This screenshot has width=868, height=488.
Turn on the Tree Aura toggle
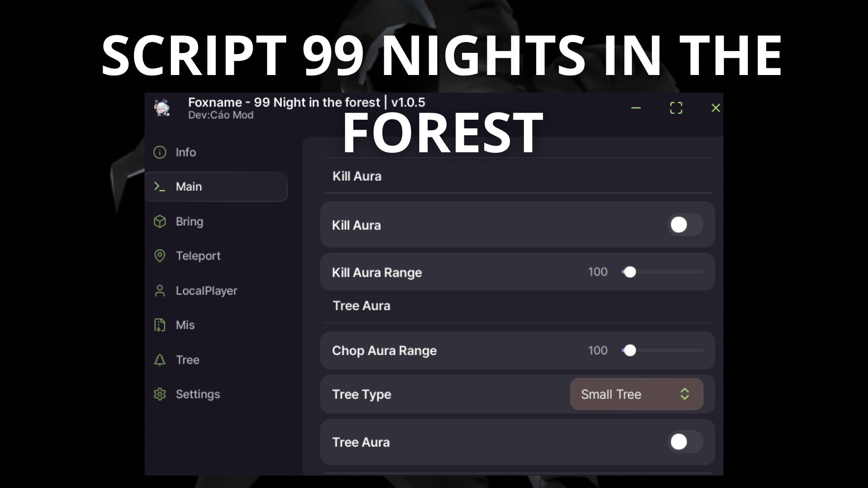tap(684, 442)
